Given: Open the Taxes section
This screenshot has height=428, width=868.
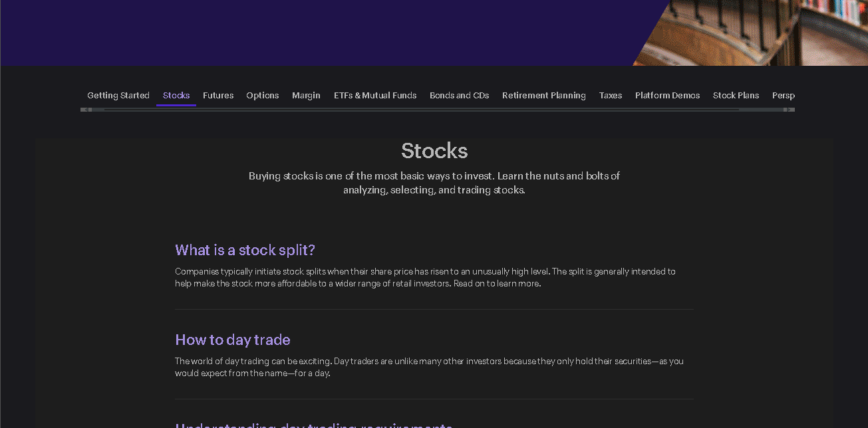Looking at the screenshot, I should (610, 95).
